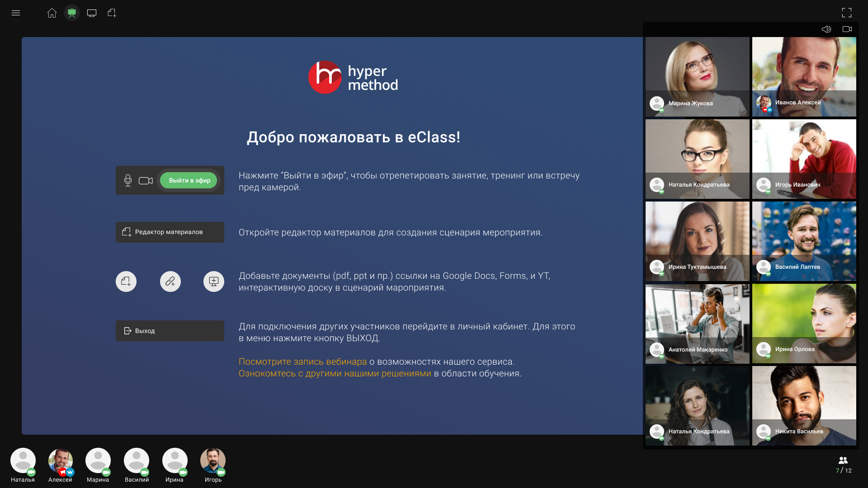The height and width of the screenshot is (488, 868).
Task: Click the small avatar beside Иванов Алексей name
Action: coord(764,103)
